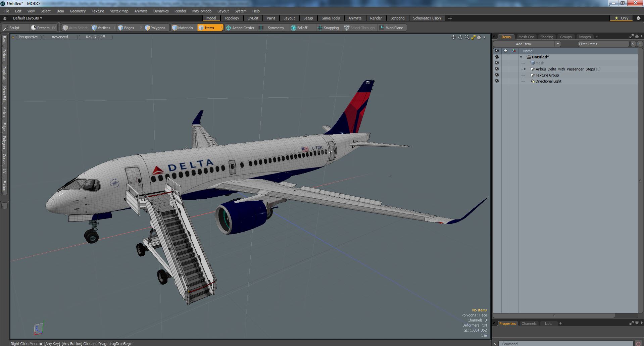
Task: Open viewport extra options arrow
Action: 484,37
